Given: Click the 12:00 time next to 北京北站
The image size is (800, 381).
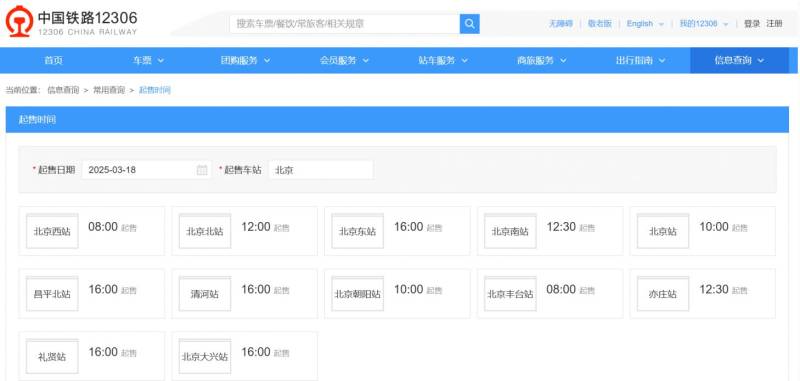Looking at the screenshot, I should [256, 227].
